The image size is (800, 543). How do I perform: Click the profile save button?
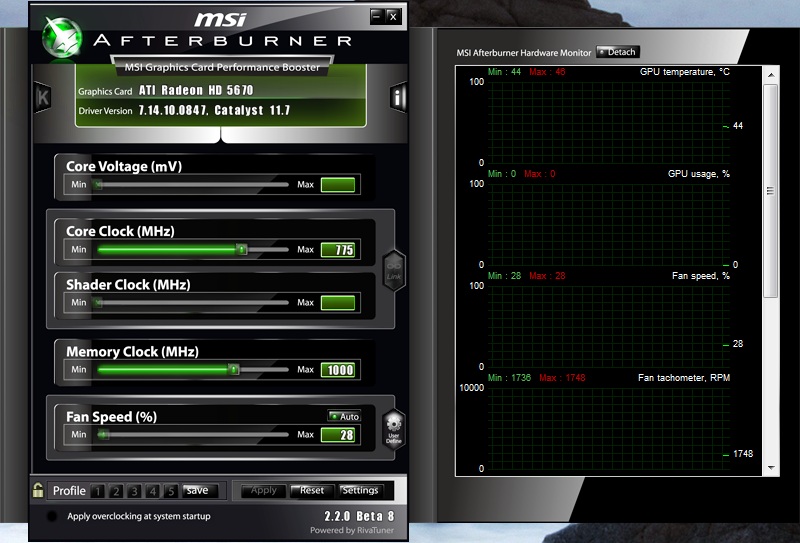point(200,490)
